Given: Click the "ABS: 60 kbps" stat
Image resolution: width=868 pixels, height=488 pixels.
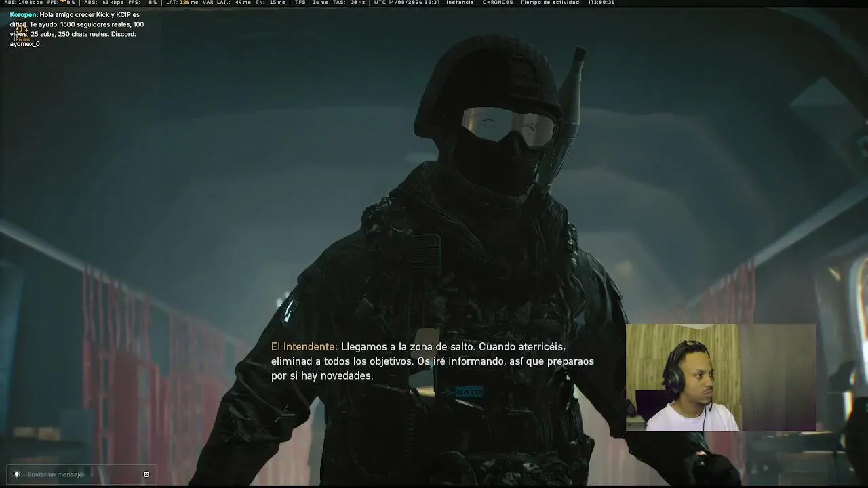Looking at the screenshot, I should 104,3.
